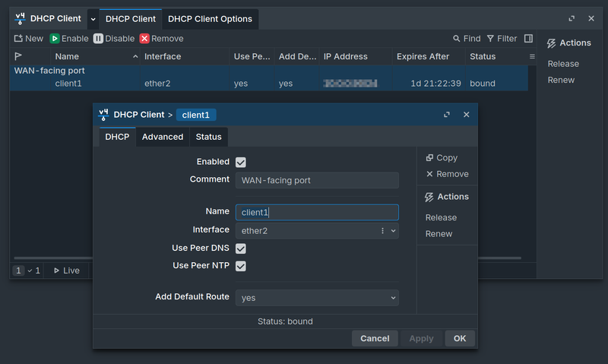
Task: Click the three-dot menu in Interface field
Action: [x=382, y=231]
